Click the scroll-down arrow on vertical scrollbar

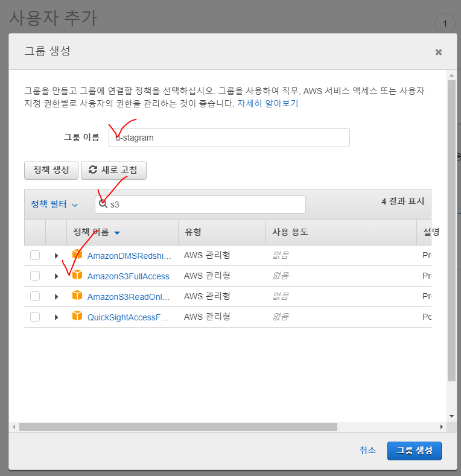point(451,416)
